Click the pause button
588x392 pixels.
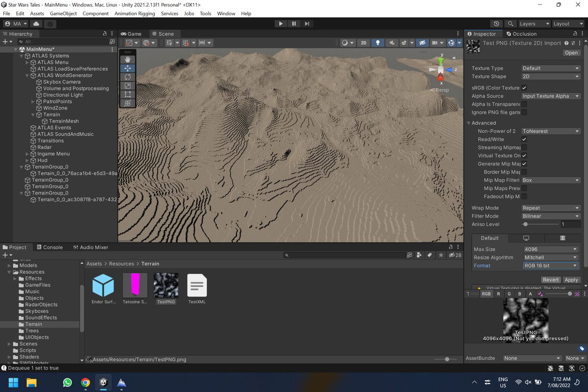(294, 24)
